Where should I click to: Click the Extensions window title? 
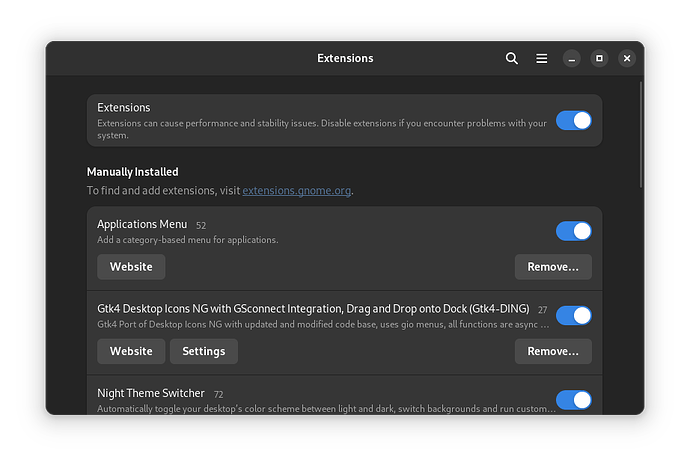tap(345, 59)
